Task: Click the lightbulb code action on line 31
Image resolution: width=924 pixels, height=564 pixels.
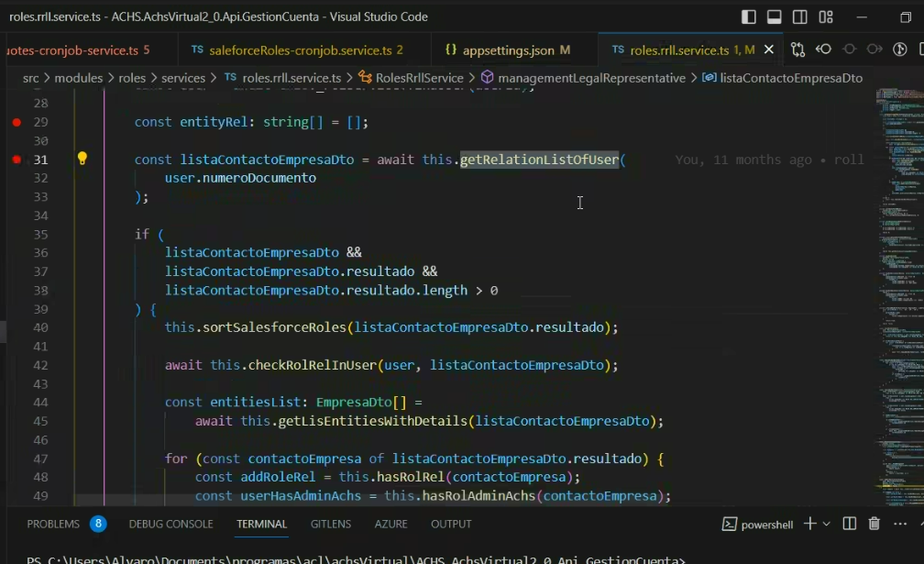Action: coord(82,158)
